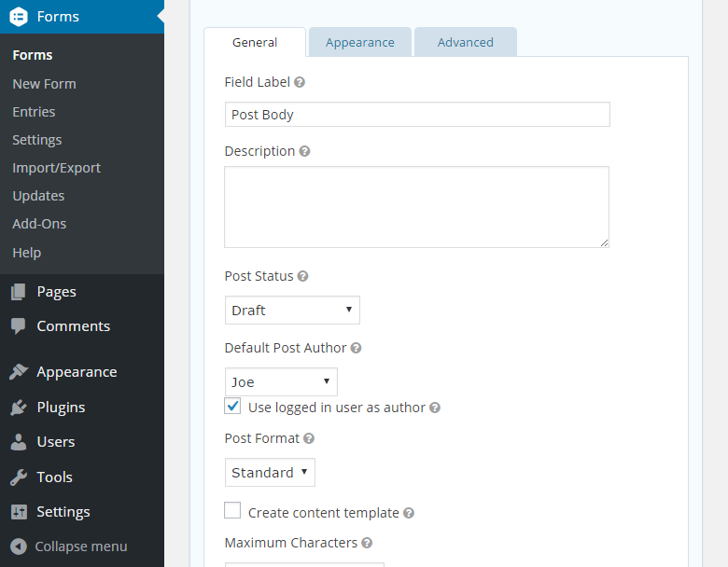
Task: Click help icon beside Default Post Author
Action: click(x=356, y=348)
